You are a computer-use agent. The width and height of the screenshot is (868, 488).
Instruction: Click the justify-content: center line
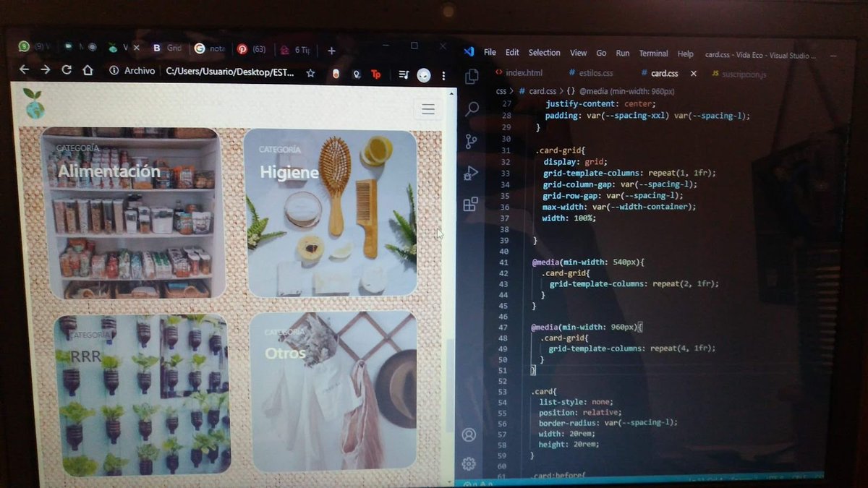pyautogui.click(x=600, y=103)
